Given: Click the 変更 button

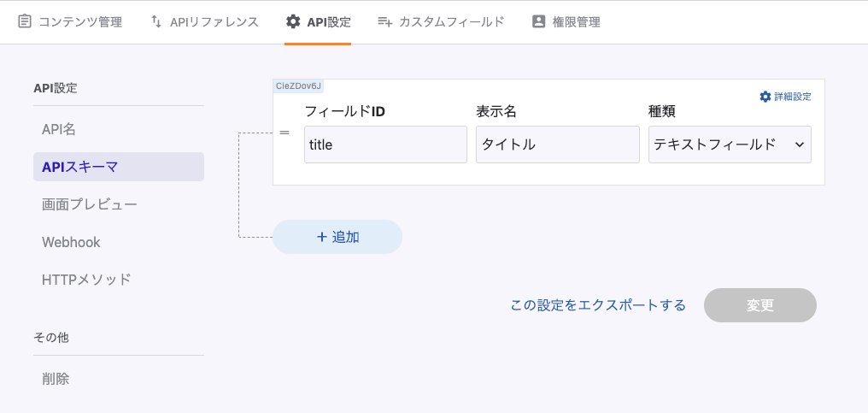Looking at the screenshot, I should [759, 305].
